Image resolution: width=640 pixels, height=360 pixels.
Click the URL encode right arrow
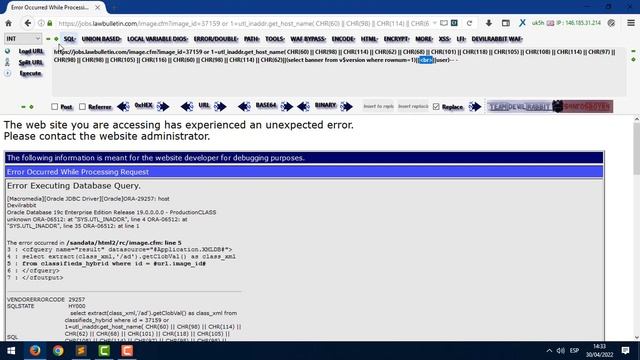(220, 107)
